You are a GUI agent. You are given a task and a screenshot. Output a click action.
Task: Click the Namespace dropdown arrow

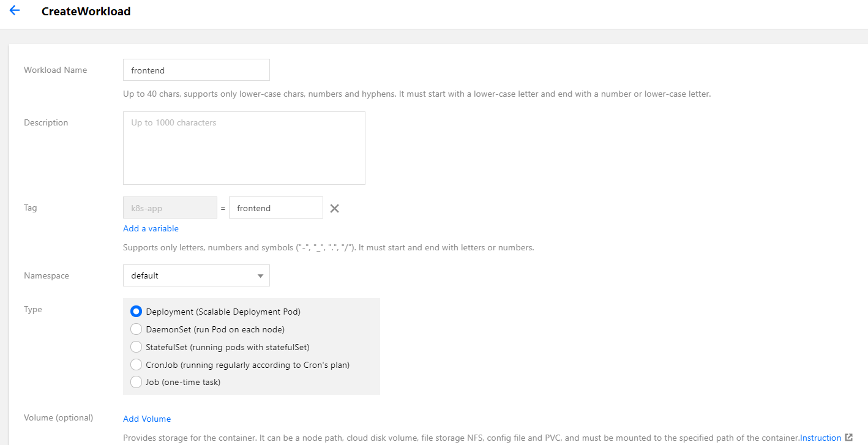coord(260,276)
